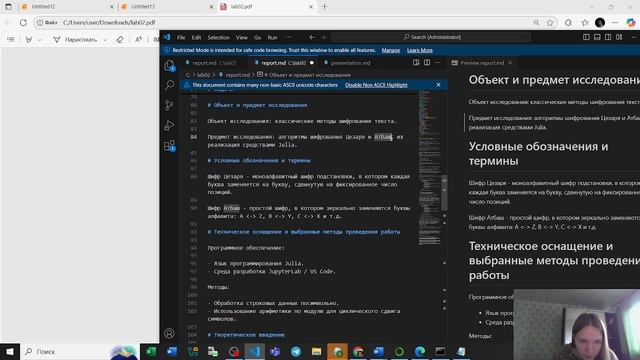Toggle bottom panel layout icon
The width and height of the screenshot is (640, 360).
pos(597,37)
